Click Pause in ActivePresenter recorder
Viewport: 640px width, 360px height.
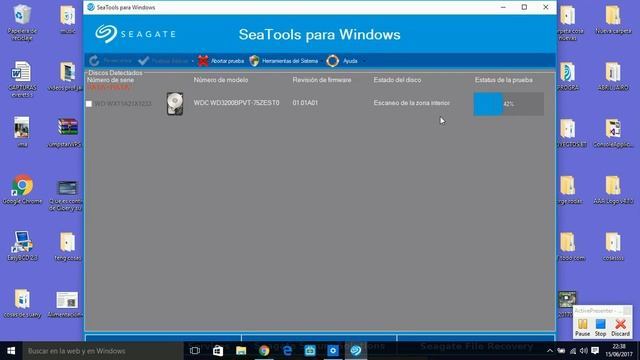tap(582, 327)
